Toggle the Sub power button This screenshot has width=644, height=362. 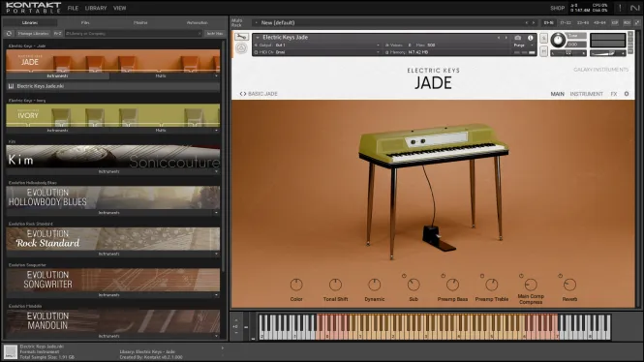[404, 276]
